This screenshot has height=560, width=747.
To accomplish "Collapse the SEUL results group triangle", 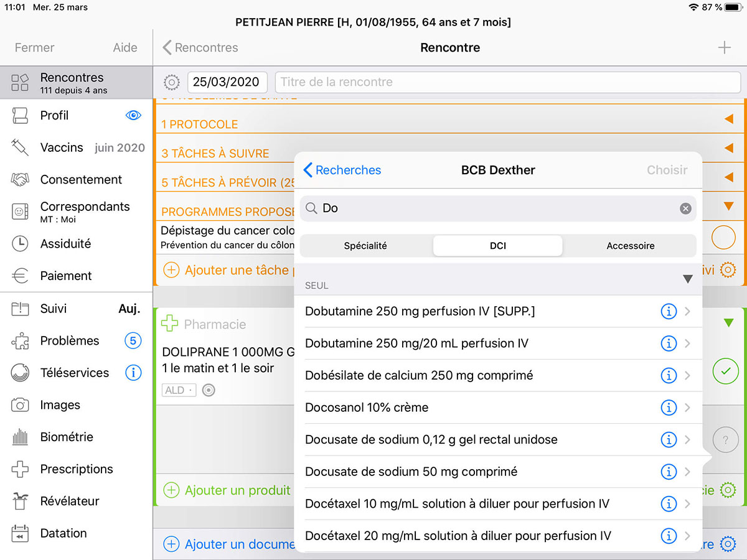I will [x=687, y=279].
